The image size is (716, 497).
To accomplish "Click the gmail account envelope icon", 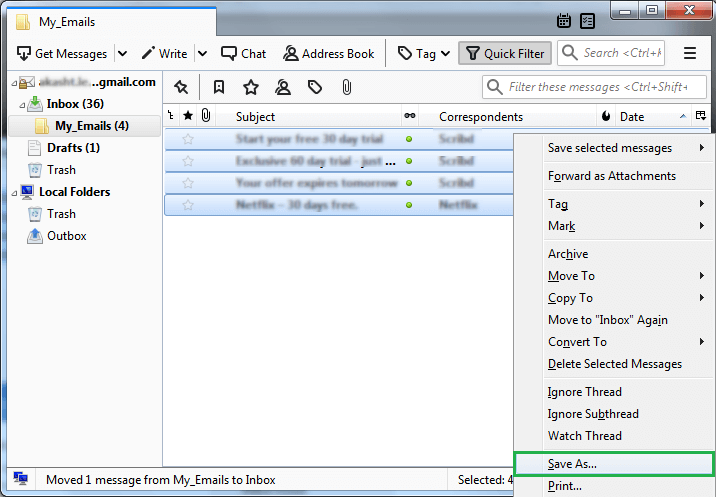I will tap(27, 82).
